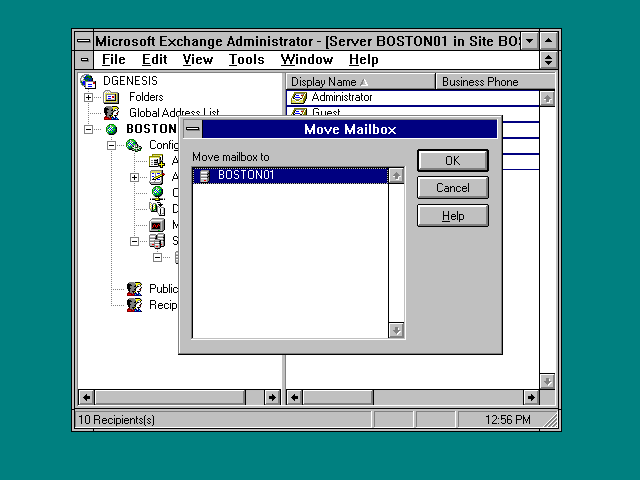Click the Configuration container icon
The width and height of the screenshot is (640, 480).
pyautogui.click(x=134, y=145)
